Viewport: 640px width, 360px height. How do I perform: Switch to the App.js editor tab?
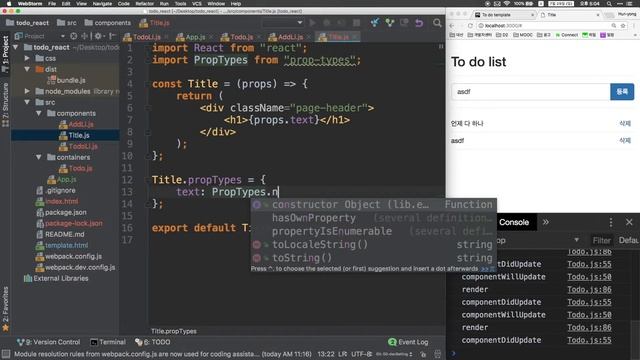coord(194,37)
